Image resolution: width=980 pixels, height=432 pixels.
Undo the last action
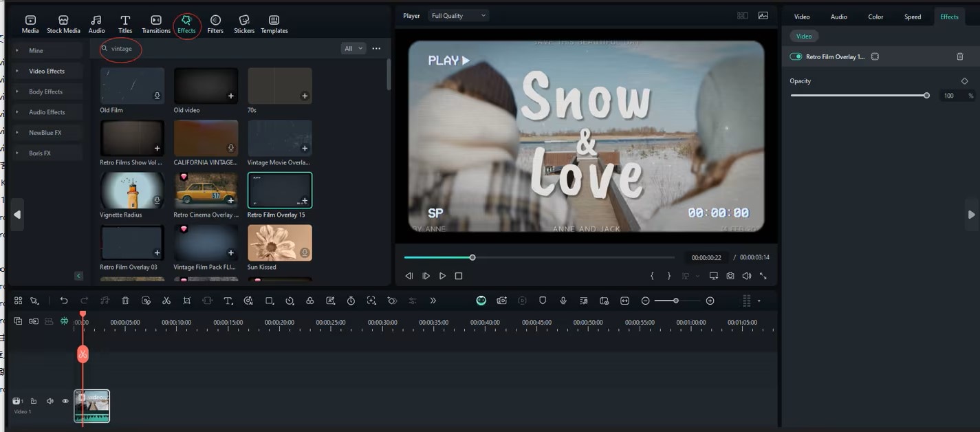tap(64, 301)
